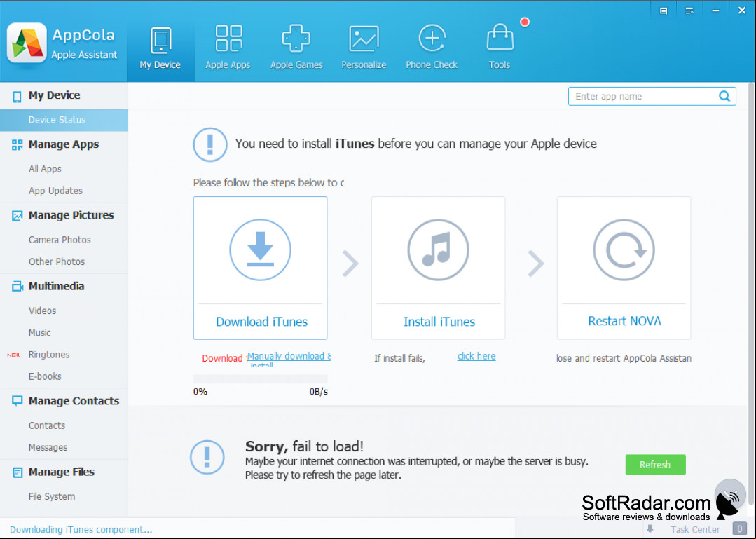Click the Task Center download arrow icon
Screen dimensions: 756x539
650,529
